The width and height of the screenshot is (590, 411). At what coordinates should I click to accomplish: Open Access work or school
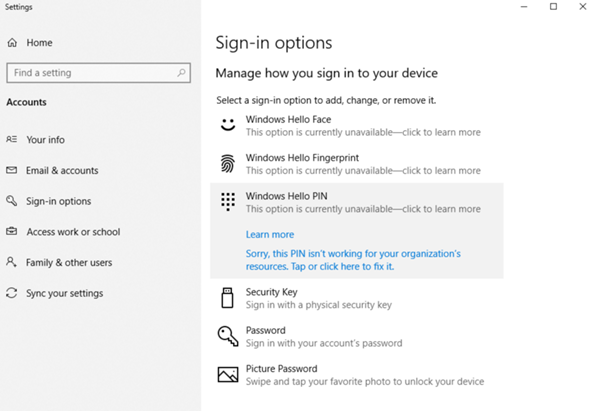[x=73, y=232]
